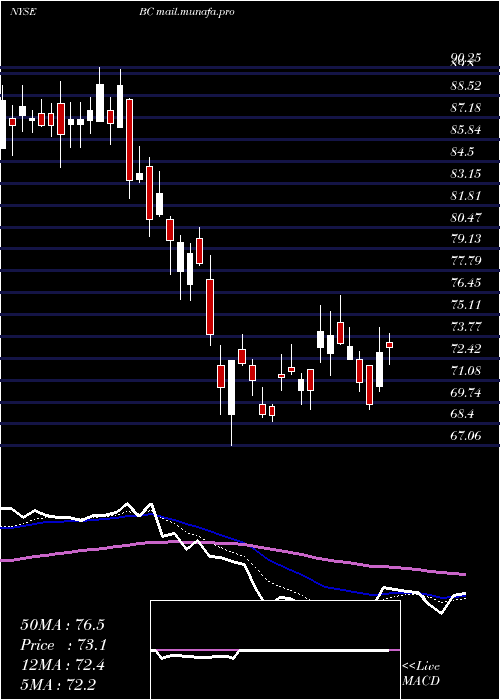Click the BC mail.munafa.pro title text

click(187, 12)
